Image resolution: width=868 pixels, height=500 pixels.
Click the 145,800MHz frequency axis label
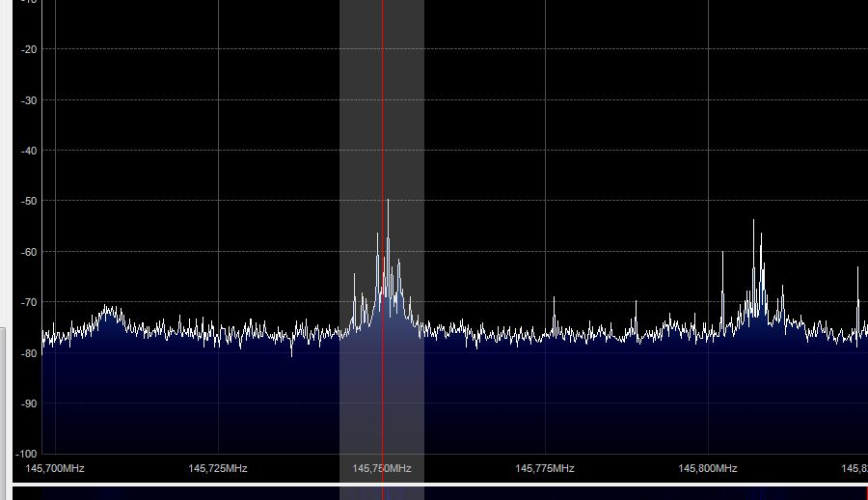pos(708,468)
